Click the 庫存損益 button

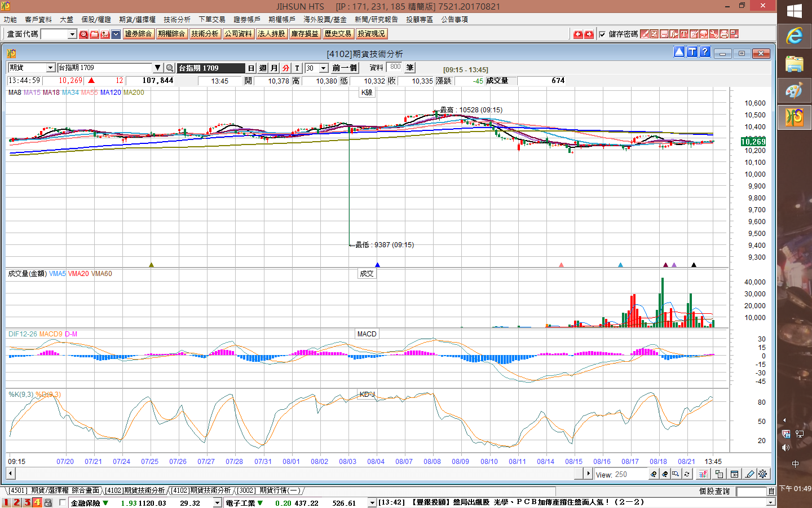coord(305,34)
